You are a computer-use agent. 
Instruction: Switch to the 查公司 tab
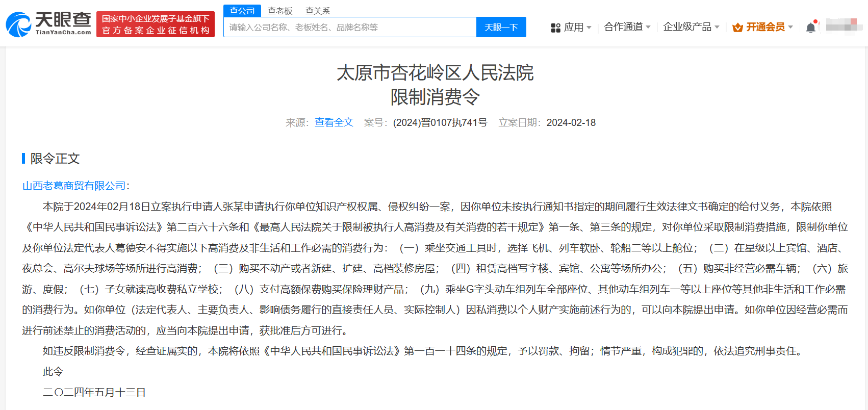242,11
